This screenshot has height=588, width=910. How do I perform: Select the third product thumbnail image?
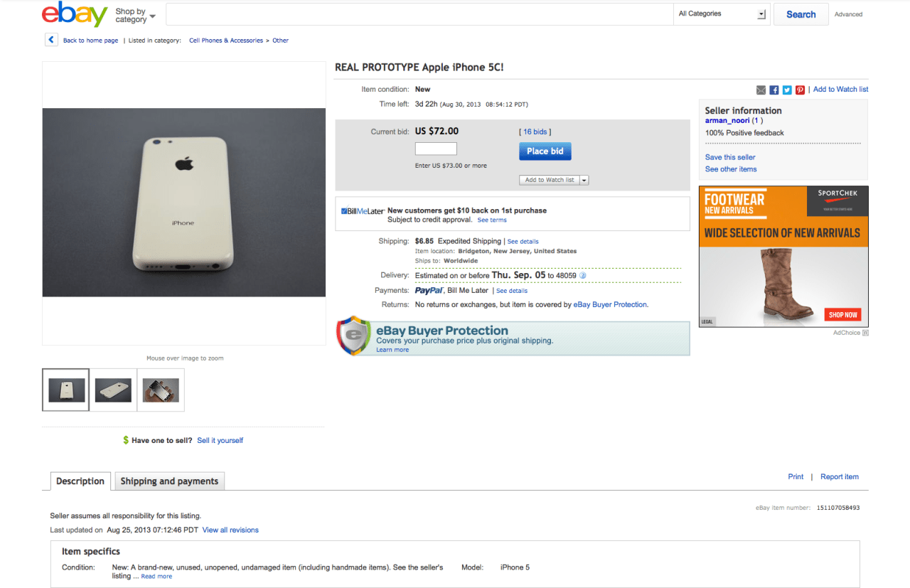click(x=161, y=390)
